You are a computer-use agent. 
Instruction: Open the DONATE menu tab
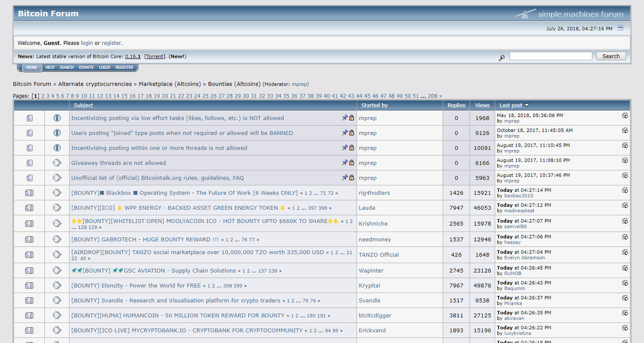click(86, 67)
